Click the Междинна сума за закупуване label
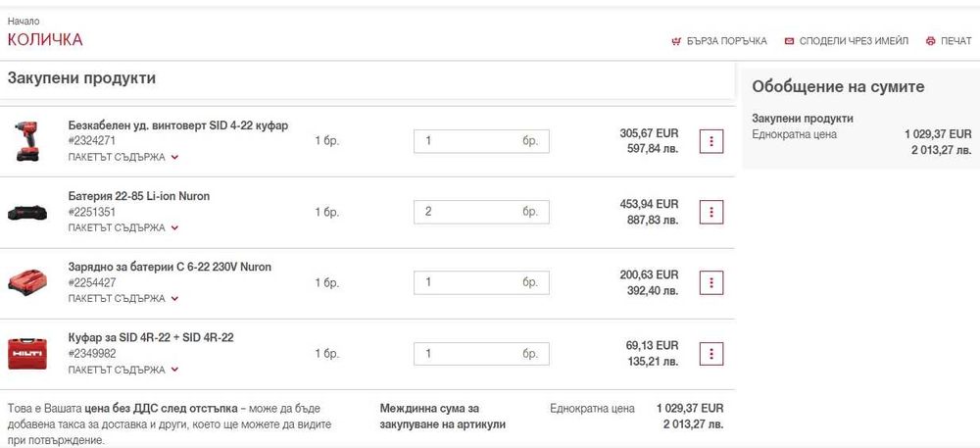The image size is (980, 448). tap(443, 417)
